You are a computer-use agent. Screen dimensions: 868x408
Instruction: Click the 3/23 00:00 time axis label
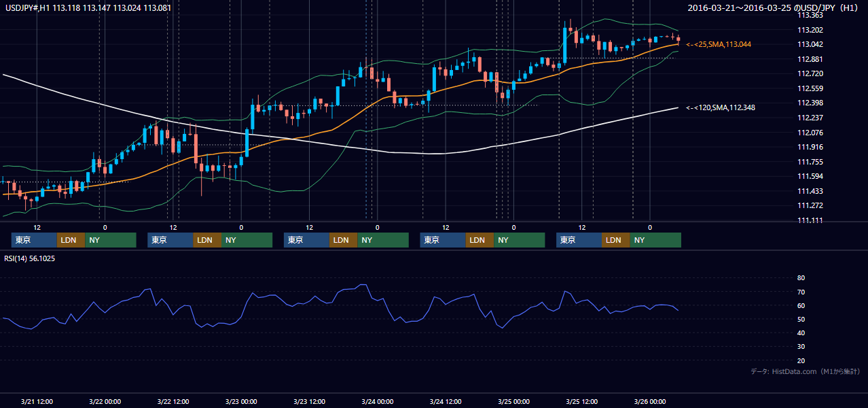[x=241, y=402]
